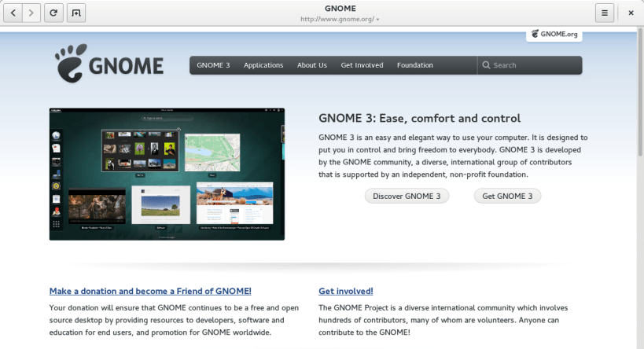The width and height of the screenshot is (644, 349).
Task: Open the browser hamburger menu
Action: pyautogui.click(x=605, y=13)
